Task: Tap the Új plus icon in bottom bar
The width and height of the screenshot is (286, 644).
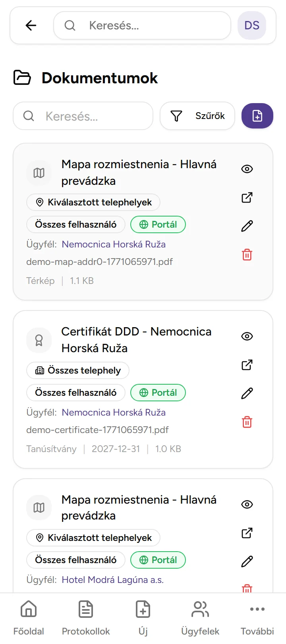Action: 143,609
